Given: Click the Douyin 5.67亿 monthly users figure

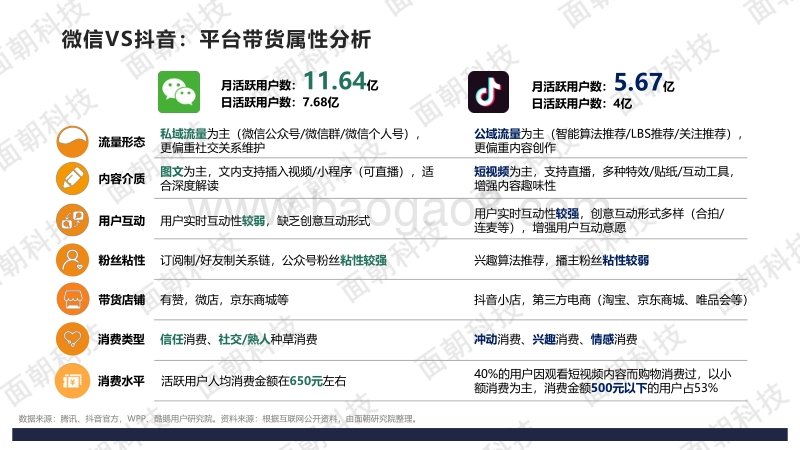Looking at the screenshot, I should tap(644, 82).
